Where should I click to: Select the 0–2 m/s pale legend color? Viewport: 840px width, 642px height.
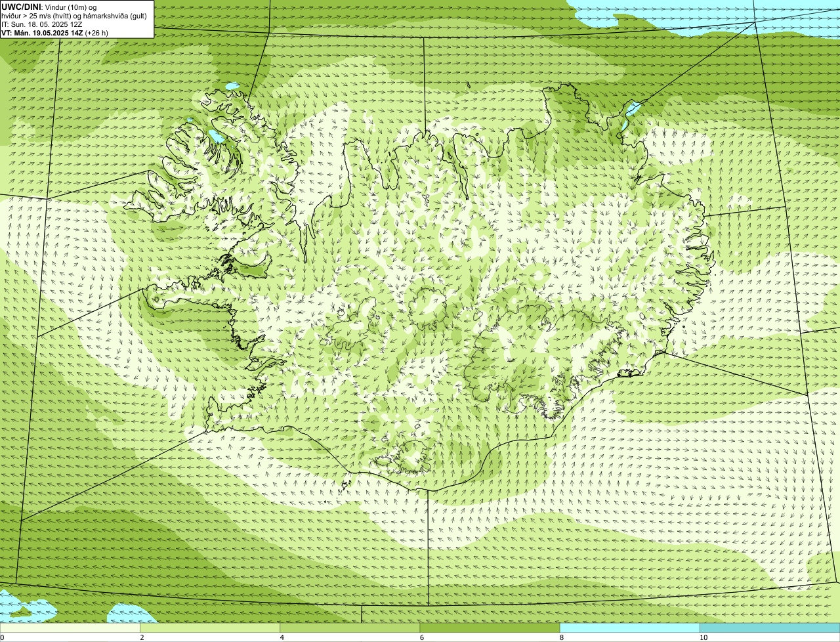(x=70, y=628)
